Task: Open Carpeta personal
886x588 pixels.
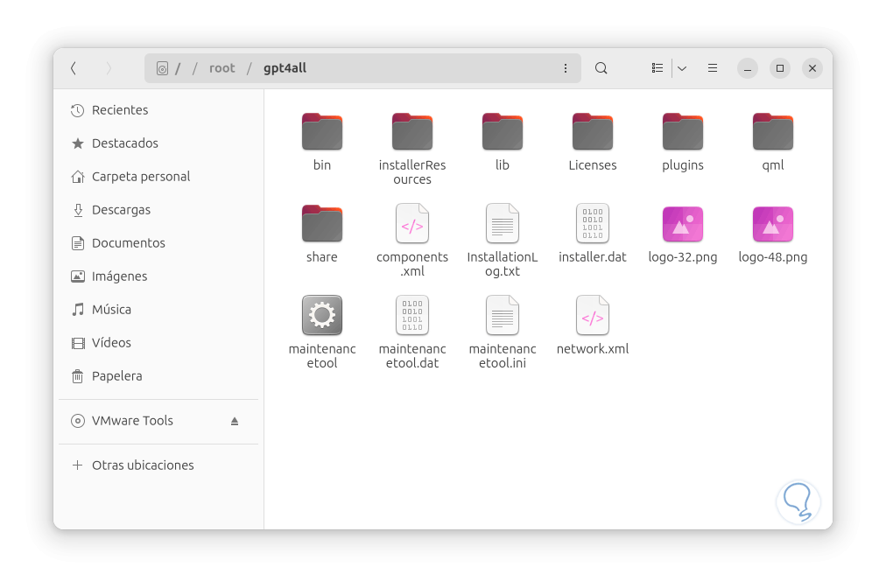Action: click(x=158, y=177)
